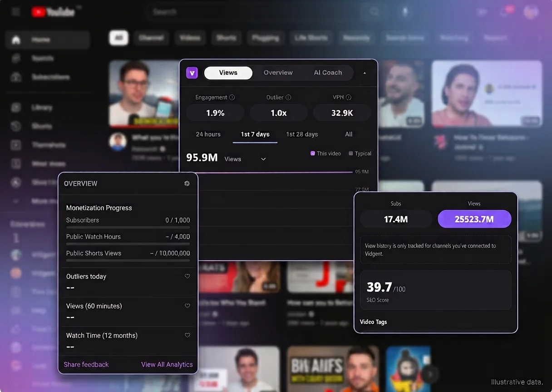Open the YouTube hamburger menu
Image resolution: width=552 pixels, height=392 pixels.
16,12
